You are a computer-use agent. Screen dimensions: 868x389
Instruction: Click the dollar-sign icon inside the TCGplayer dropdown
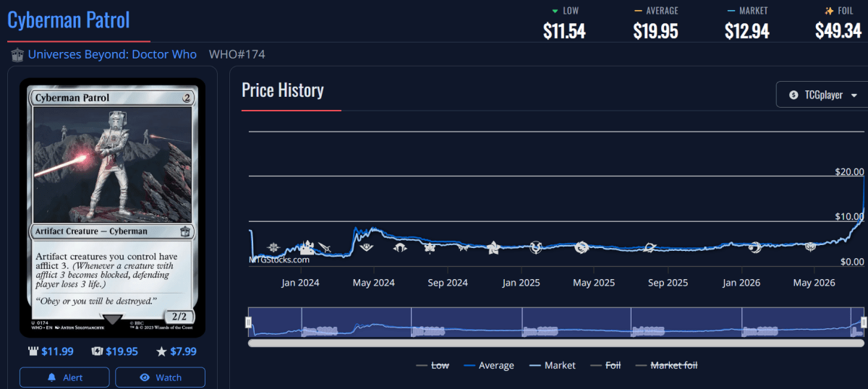click(x=793, y=95)
